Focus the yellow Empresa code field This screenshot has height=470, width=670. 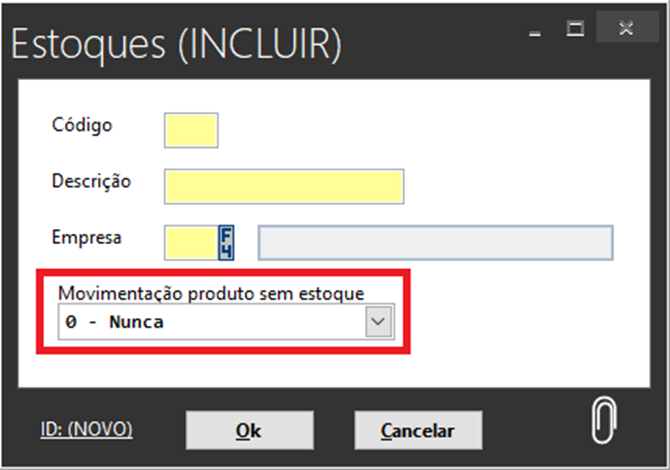(190, 242)
